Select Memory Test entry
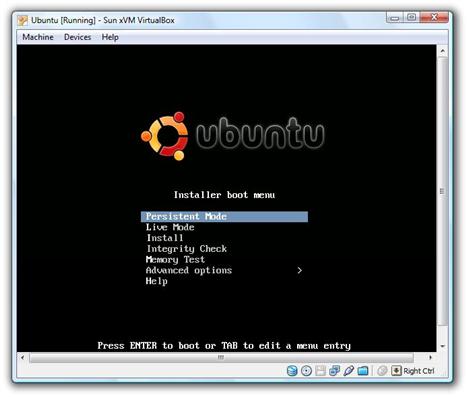468x397 pixels. [x=175, y=259]
